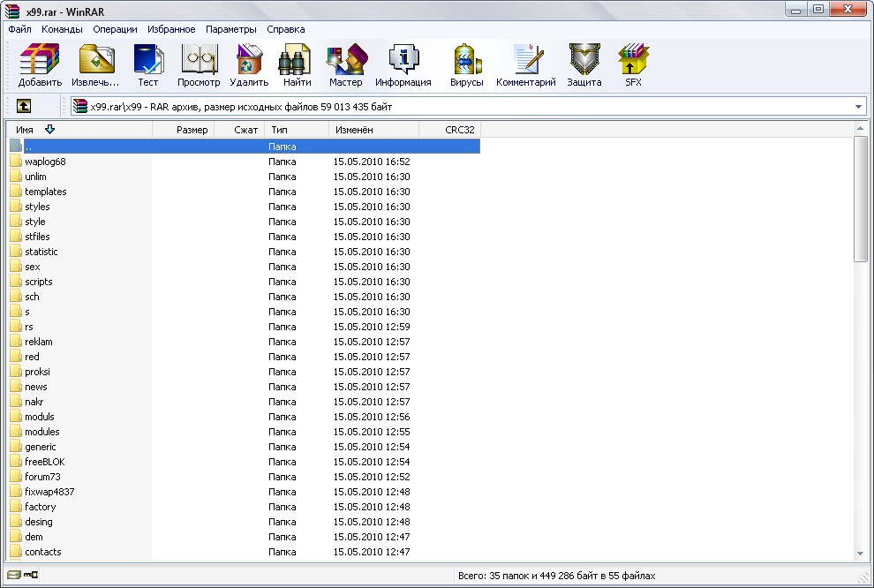Open the Файл menu
Image resolution: width=874 pixels, height=588 pixels.
point(19,29)
